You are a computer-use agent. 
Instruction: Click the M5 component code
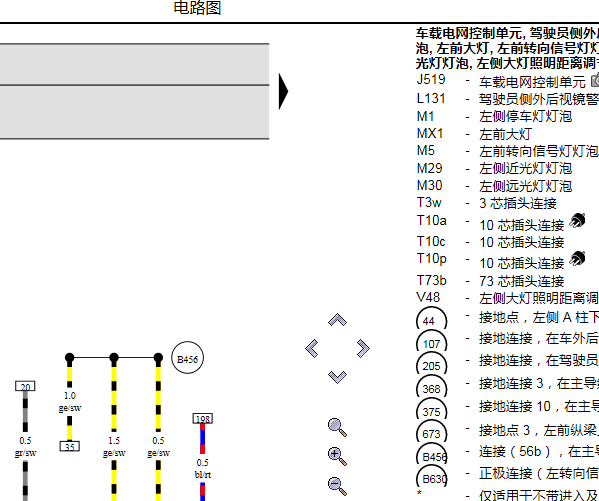coord(426,150)
